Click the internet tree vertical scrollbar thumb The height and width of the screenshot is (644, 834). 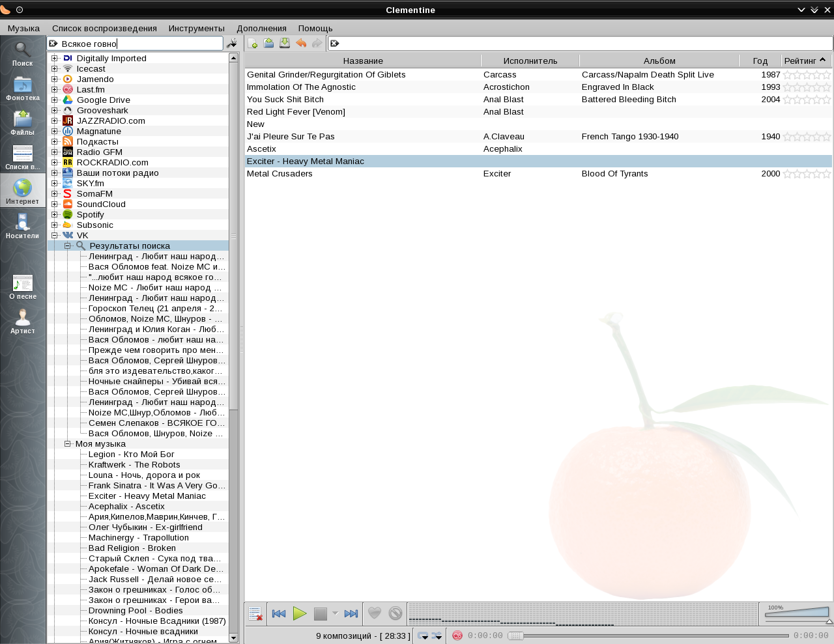pyautogui.click(x=234, y=236)
